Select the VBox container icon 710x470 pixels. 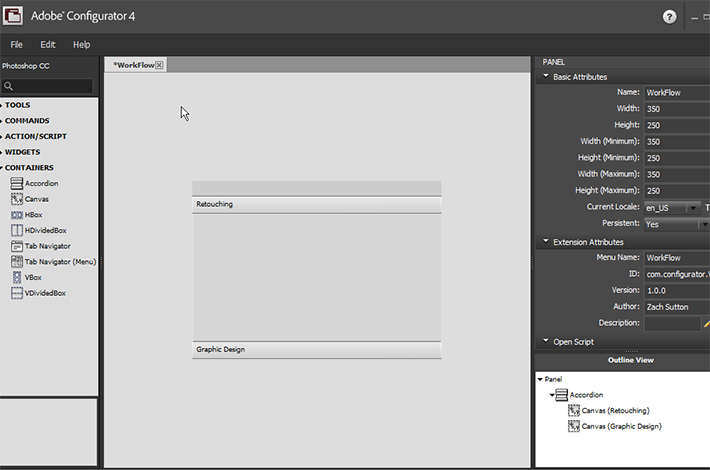pos(17,277)
